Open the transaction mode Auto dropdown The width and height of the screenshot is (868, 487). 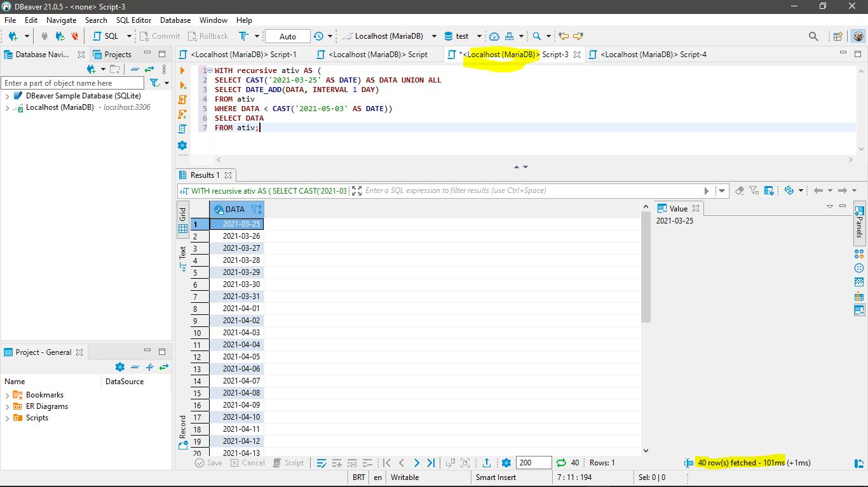pos(288,36)
